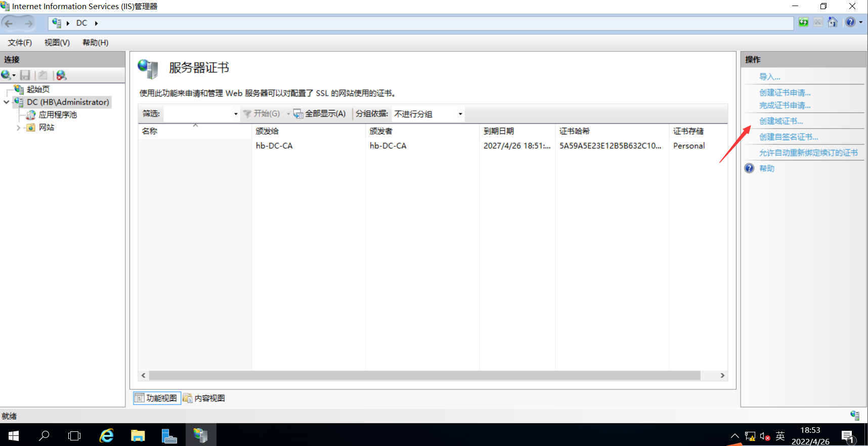Open the notification center icon

click(x=848, y=436)
